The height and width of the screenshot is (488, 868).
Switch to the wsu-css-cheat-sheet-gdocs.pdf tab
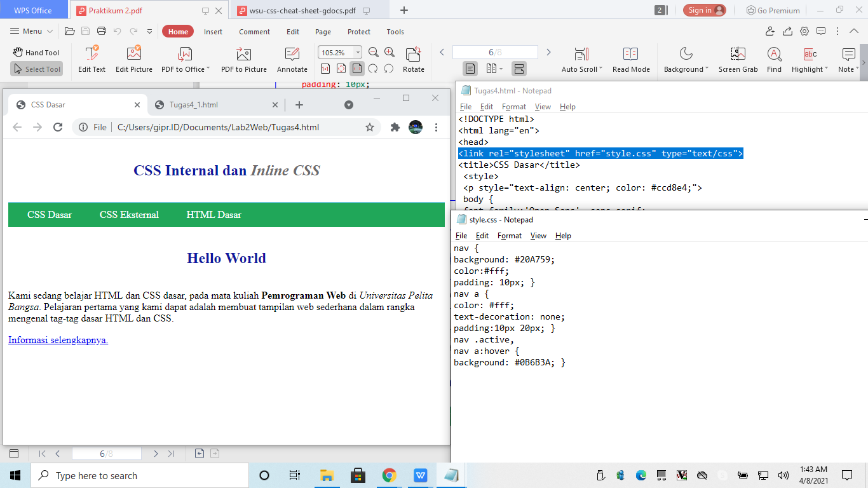302,10
